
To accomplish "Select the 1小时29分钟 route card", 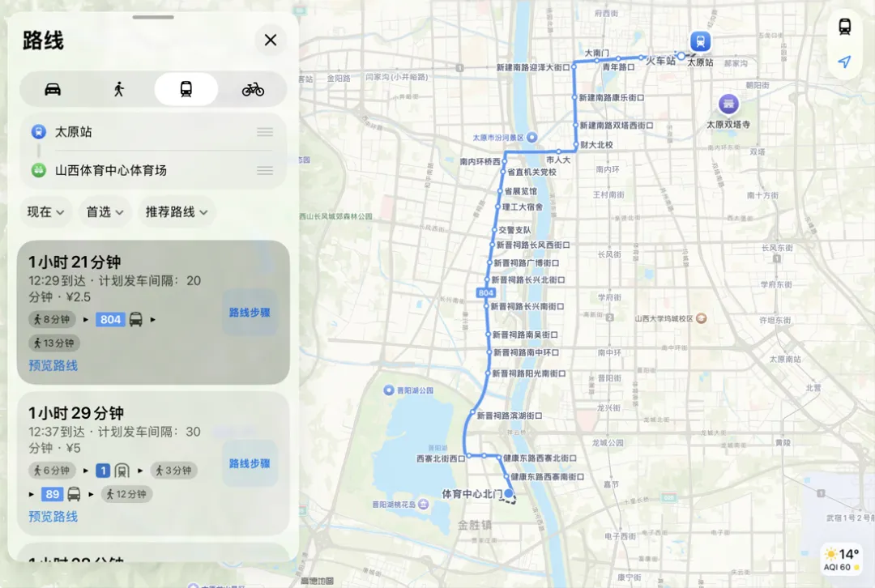I will [153, 463].
